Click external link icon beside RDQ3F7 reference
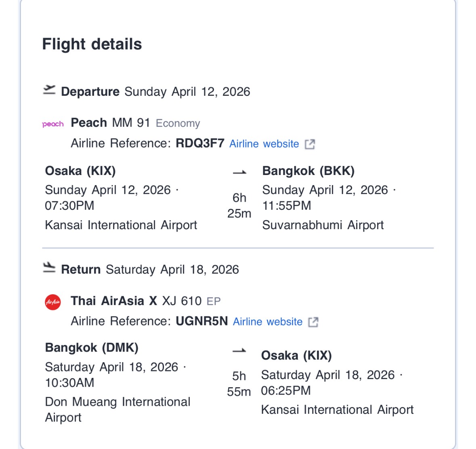The width and height of the screenshot is (476, 449). (x=310, y=144)
